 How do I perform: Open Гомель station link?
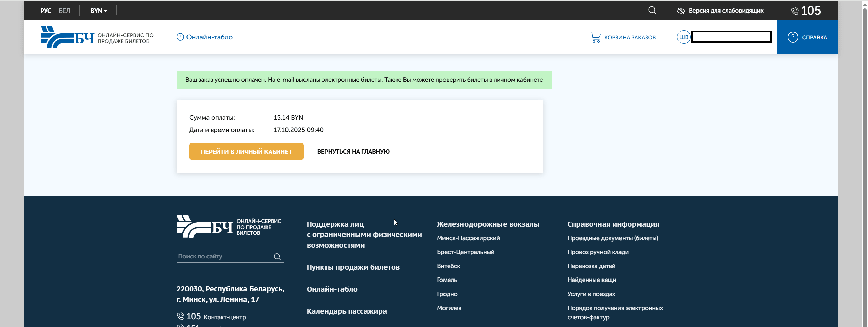pyautogui.click(x=447, y=280)
